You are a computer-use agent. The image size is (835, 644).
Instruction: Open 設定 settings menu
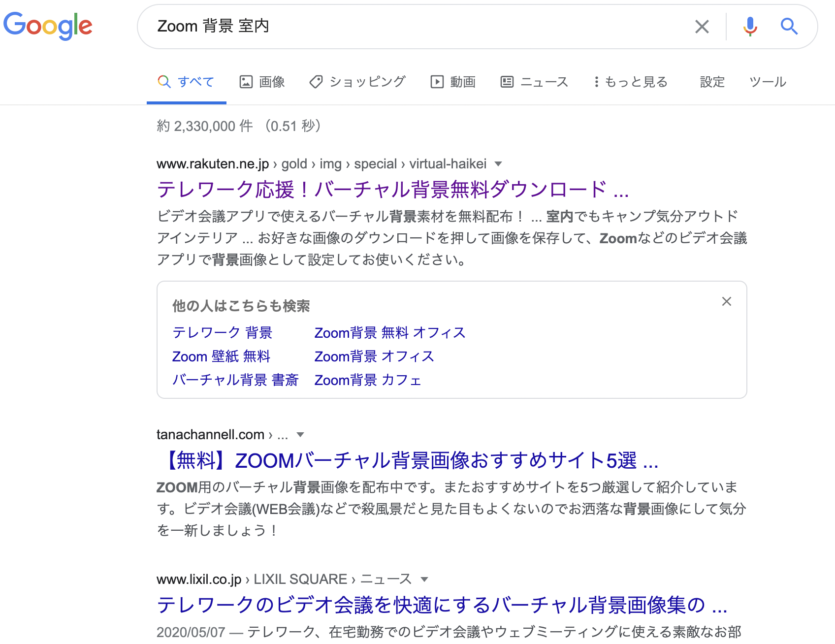coord(712,82)
